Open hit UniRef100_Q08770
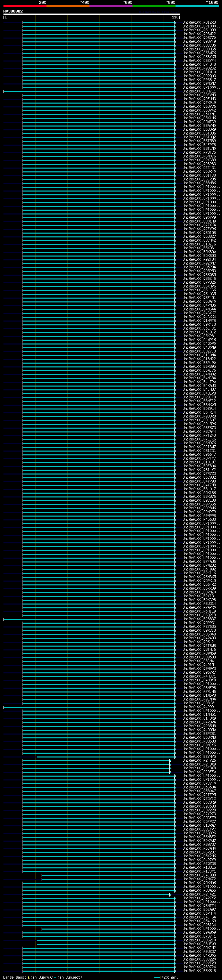Viewport: 222px width, 980px height. pyautogui.click(x=199, y=38)
